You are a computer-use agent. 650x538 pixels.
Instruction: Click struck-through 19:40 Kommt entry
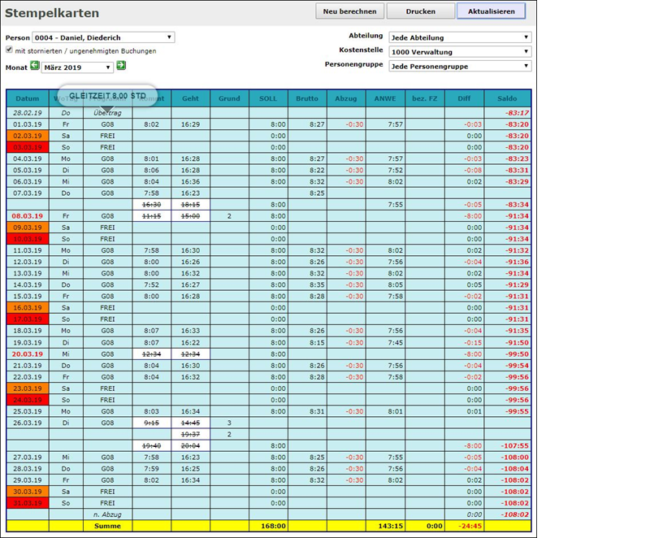pos(152,446)
